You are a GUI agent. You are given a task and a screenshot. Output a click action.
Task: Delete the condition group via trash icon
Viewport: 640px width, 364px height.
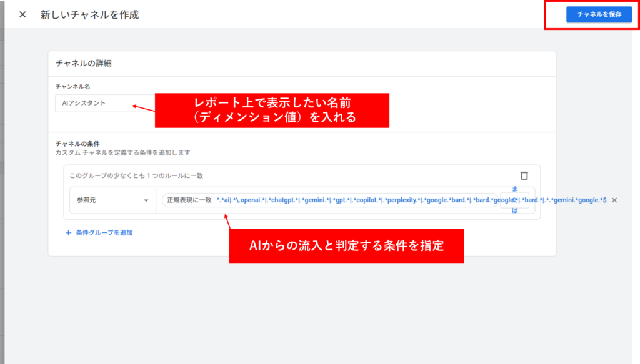[524, 176]
